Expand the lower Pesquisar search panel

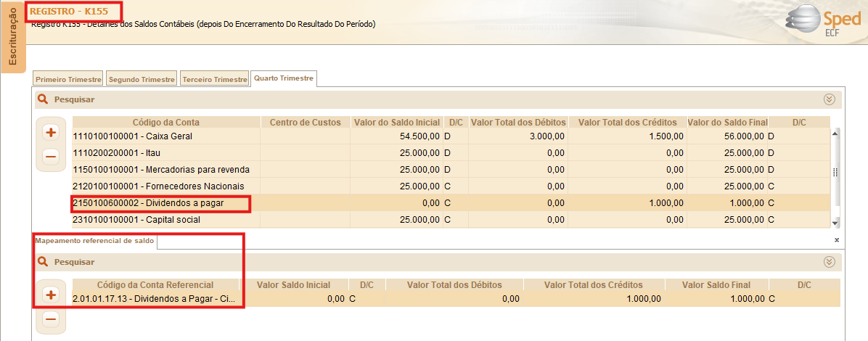[829, 262]
